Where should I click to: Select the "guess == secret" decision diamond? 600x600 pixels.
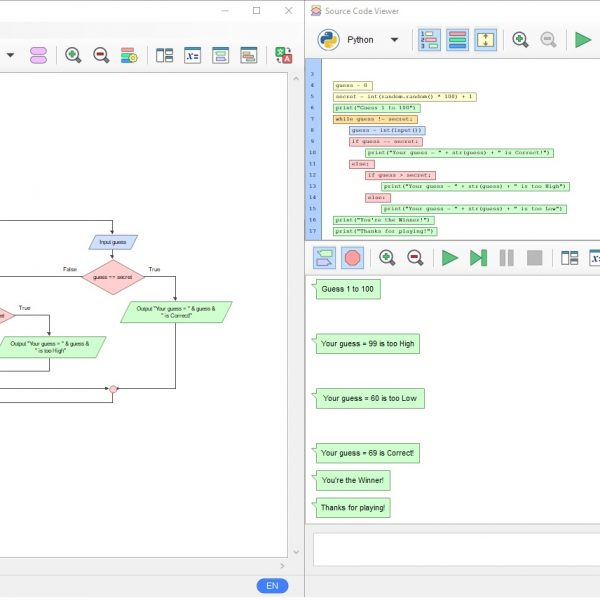pyautogui.click(x=112, y=277)
